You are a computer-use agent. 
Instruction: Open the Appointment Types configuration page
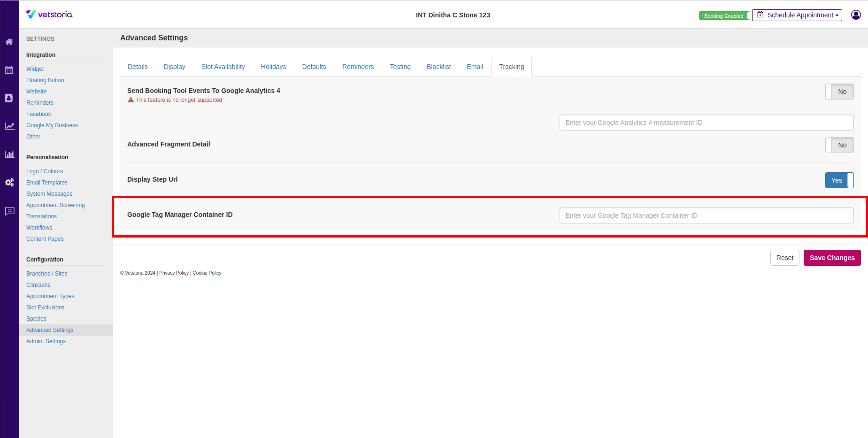[x=50, y=296]
